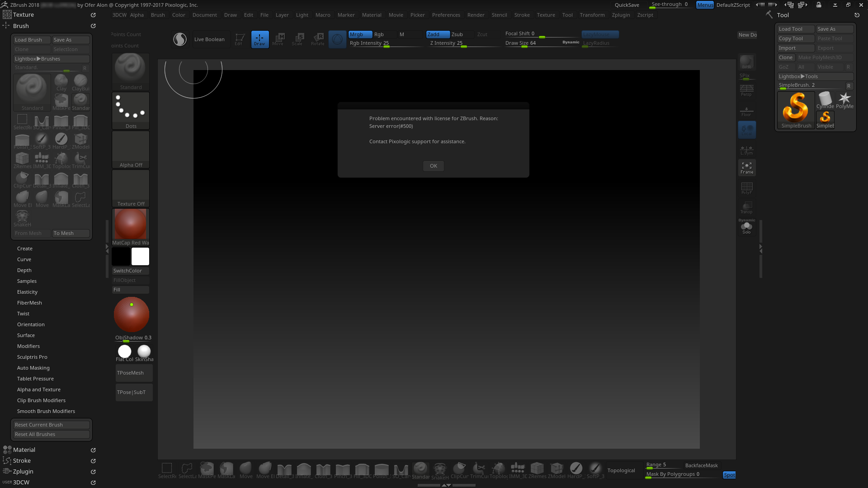Open the Standard brush thumbnail in left shelf

coord(131,72)
